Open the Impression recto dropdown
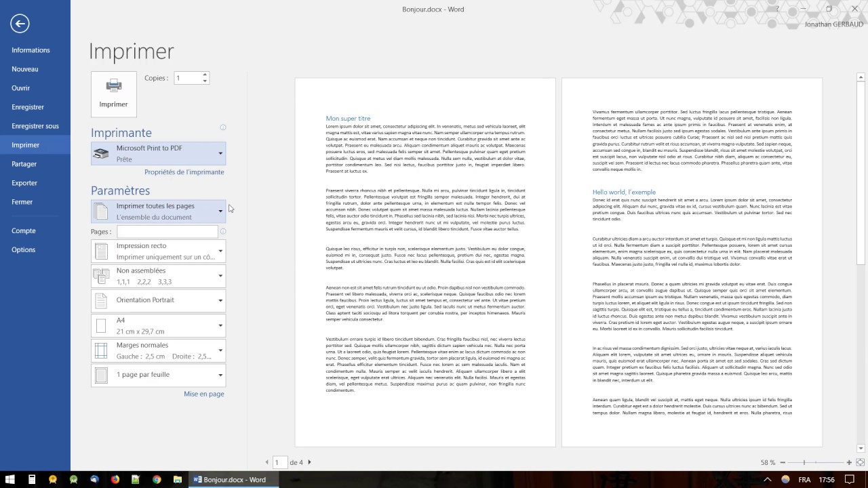This screenshot has width=868, height=488. (x=159, y=251)
